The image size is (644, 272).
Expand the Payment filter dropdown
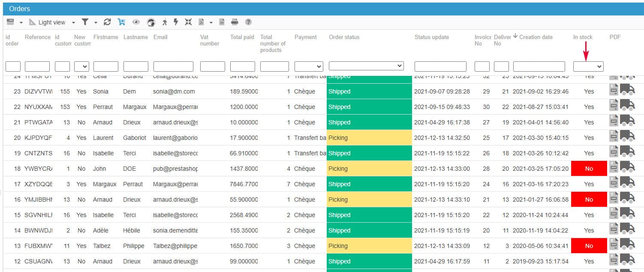click(x=308, y=66)
